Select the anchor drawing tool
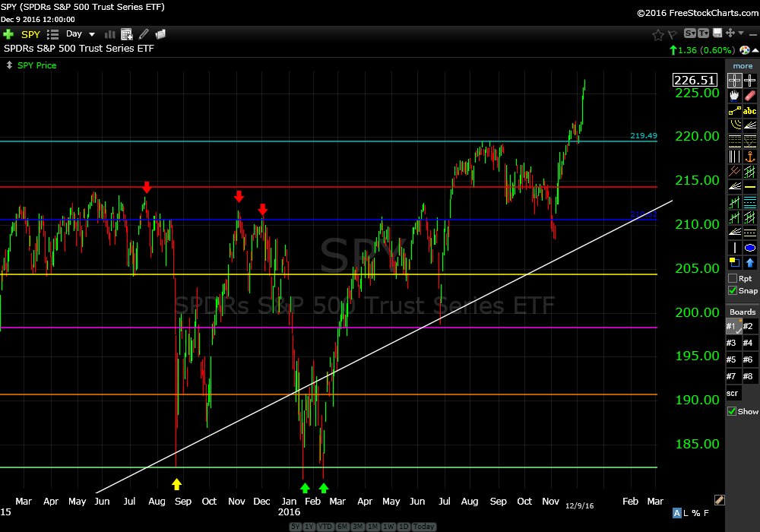 point(750,157)
